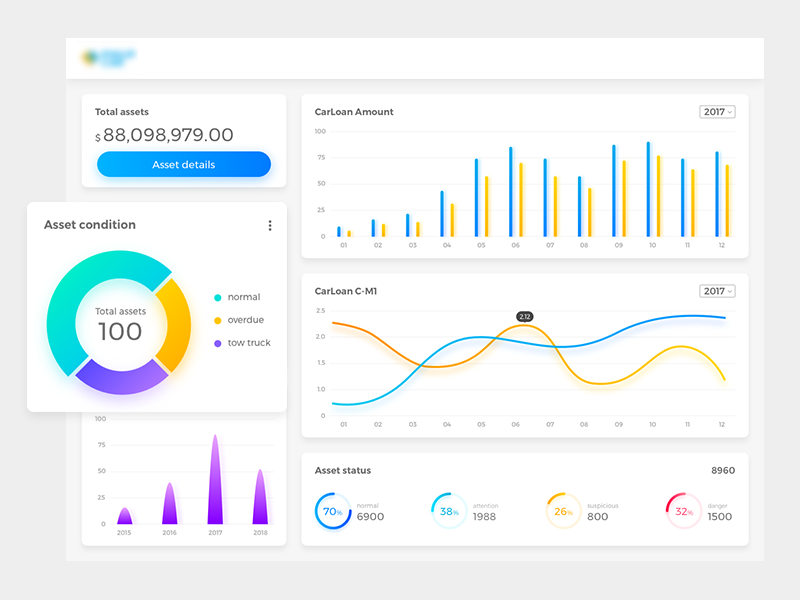The width and height of the screenshot is (800, 600).
Task: Click the Asset details button
Action: [x=184, y=164]
